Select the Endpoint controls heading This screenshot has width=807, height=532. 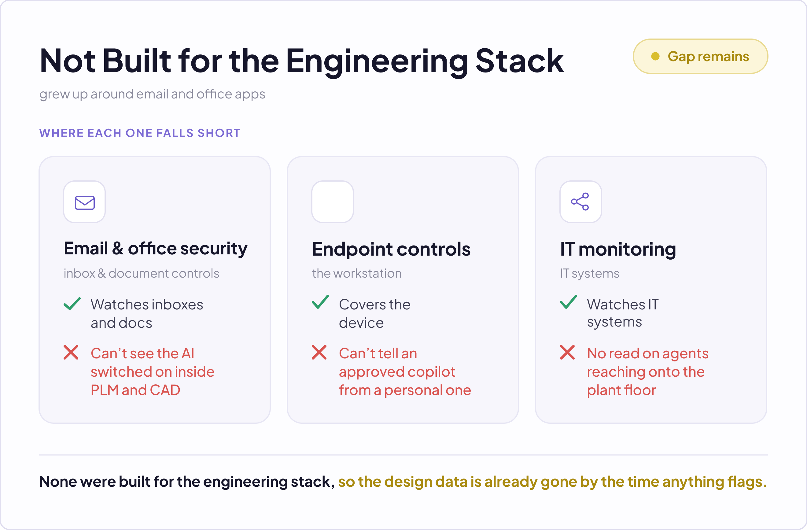(x=391, y=249)
